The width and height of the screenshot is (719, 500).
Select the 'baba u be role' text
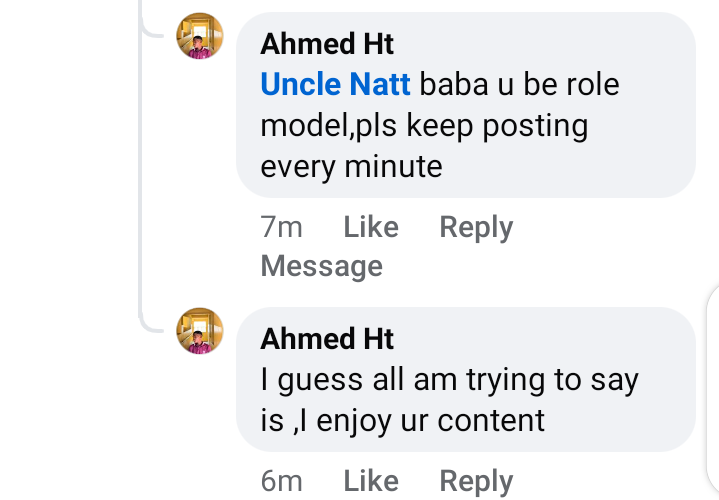(x=520, y=84)
